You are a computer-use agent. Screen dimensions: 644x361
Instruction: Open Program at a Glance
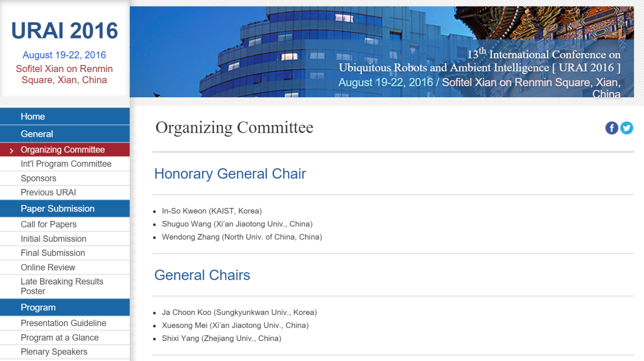pyautogui.click(x=59, y=337)
